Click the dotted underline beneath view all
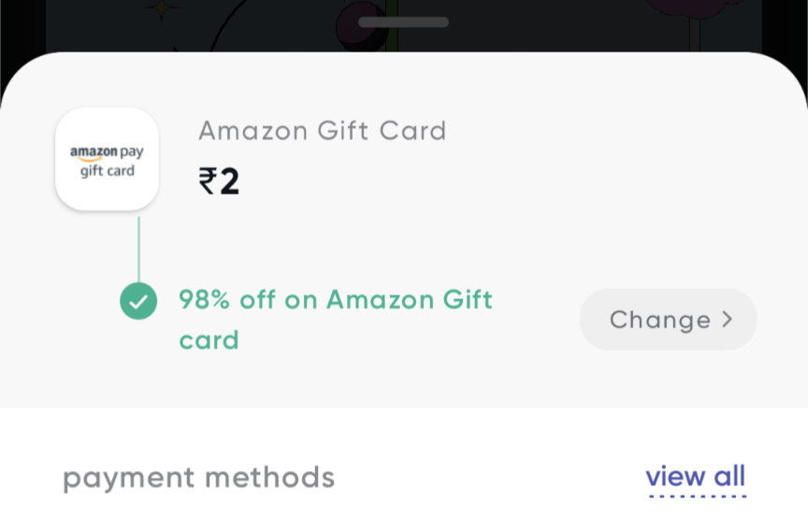The image size is (808, 532). click(695, 496)
